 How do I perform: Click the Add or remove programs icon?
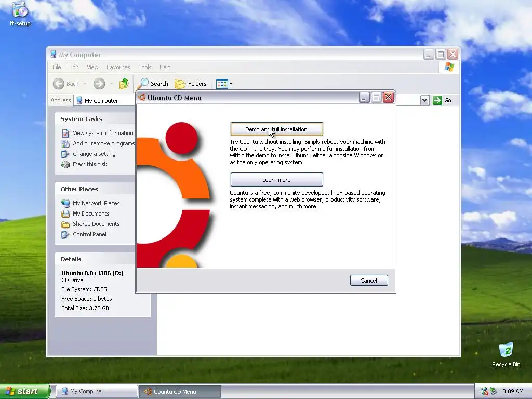pos(65,144)
